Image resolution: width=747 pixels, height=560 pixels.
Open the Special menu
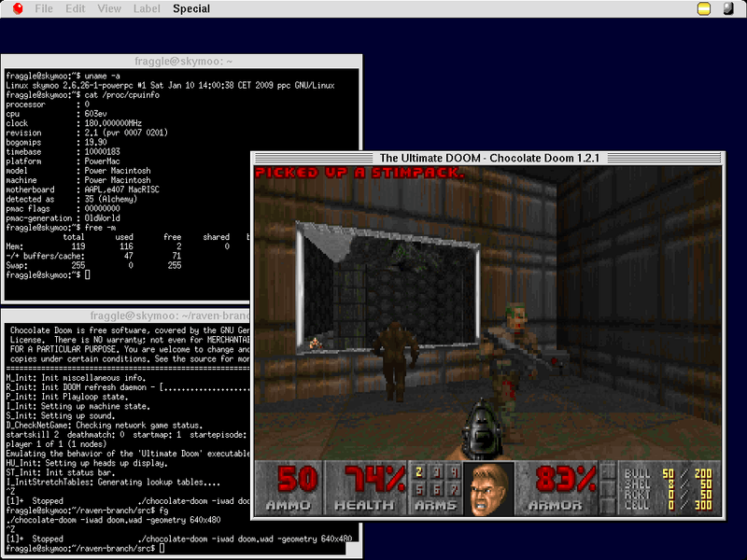(191, 8)
